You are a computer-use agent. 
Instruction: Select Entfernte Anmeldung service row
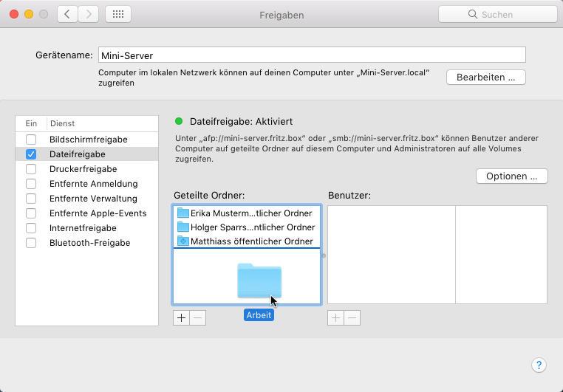tap(87, 184)
